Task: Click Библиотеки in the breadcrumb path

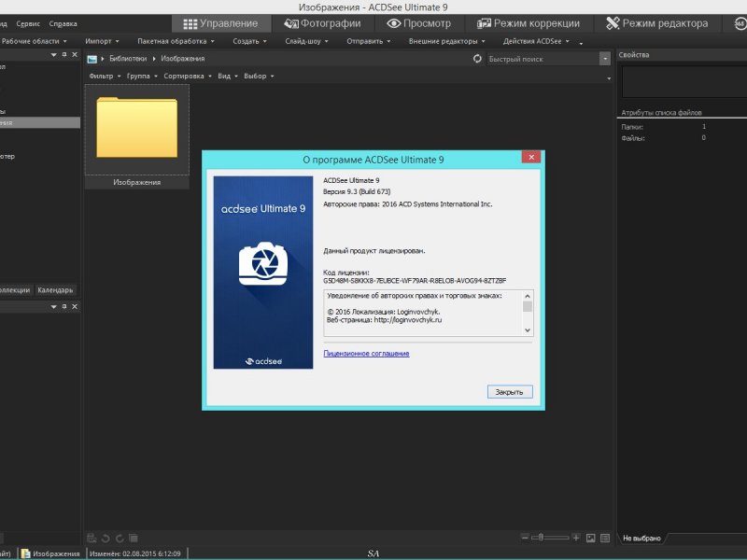Action: coord(128,59)
